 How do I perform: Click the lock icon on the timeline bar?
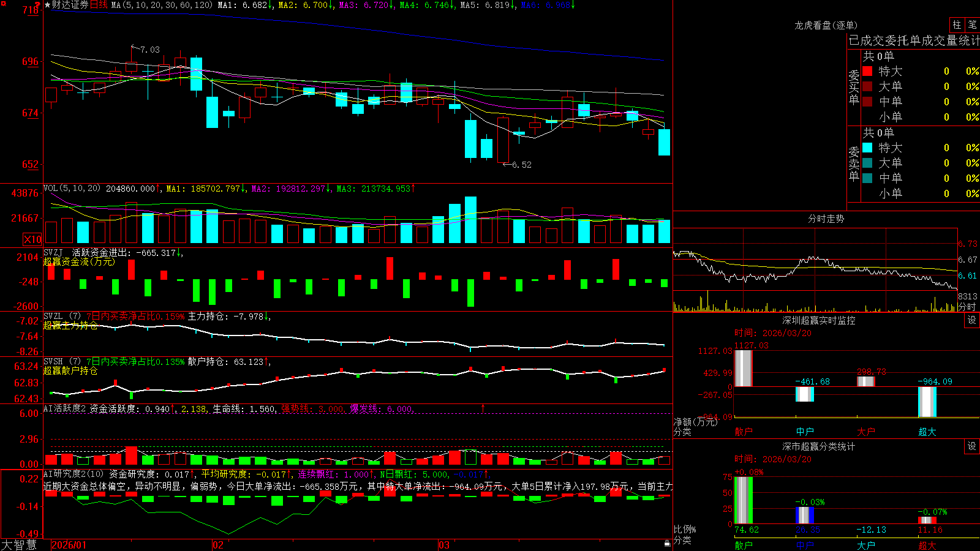(x=667, y=543)
